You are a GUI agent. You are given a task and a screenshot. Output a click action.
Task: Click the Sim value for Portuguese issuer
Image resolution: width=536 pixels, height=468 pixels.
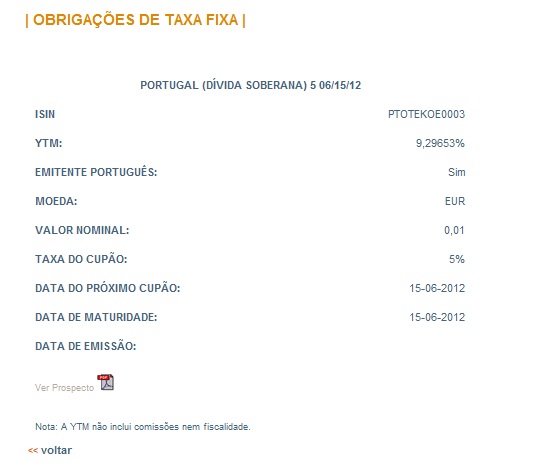457,172
